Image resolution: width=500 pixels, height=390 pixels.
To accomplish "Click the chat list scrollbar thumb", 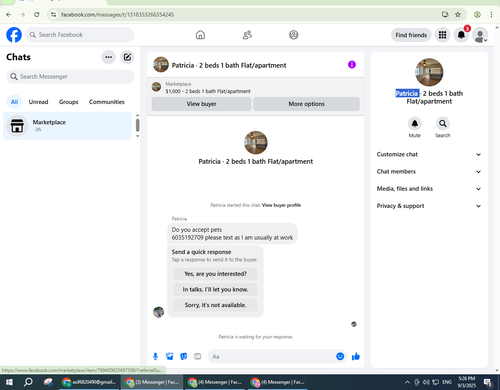I will coord(138,125).
